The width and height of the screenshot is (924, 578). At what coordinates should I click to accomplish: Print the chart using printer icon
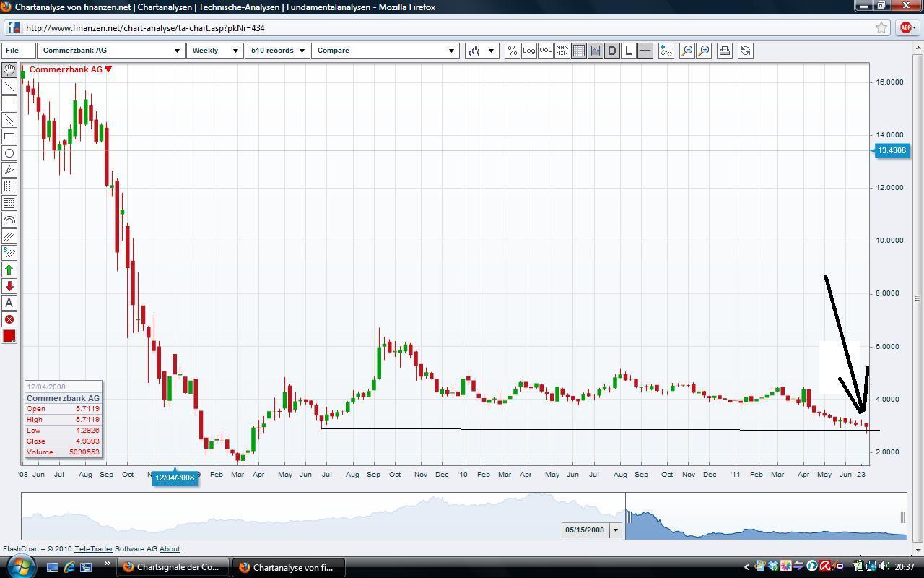724,51
